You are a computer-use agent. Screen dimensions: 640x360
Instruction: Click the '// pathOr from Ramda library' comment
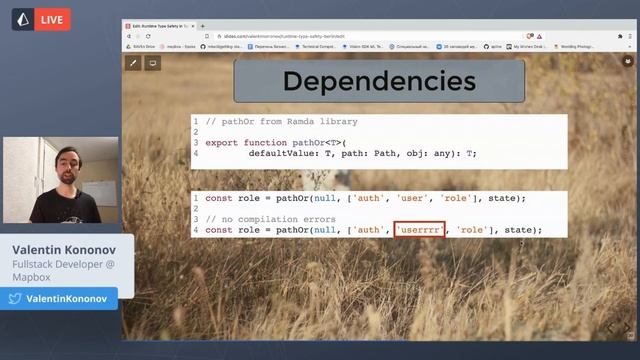tap(282, 122)
